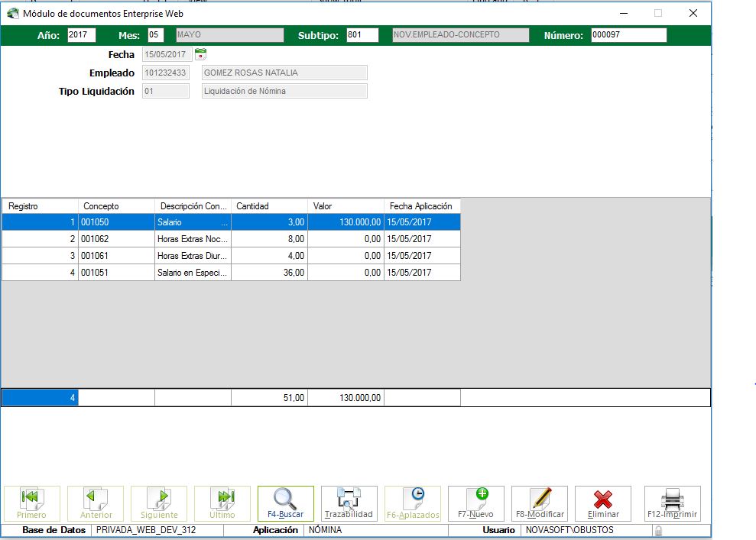Jump to Último record
The width and height of the screenshot is (756, 540).
coord(222,503)
